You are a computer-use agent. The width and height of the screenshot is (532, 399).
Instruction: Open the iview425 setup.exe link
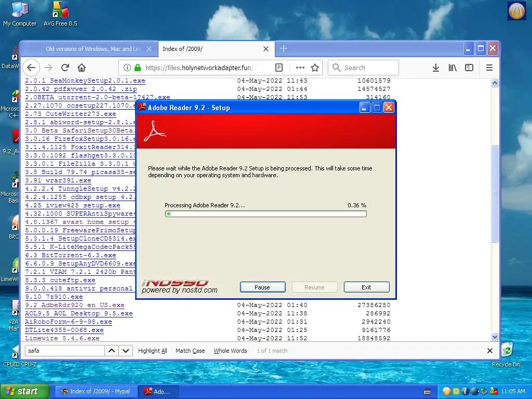pyautogui.click(x=73, y=205)
